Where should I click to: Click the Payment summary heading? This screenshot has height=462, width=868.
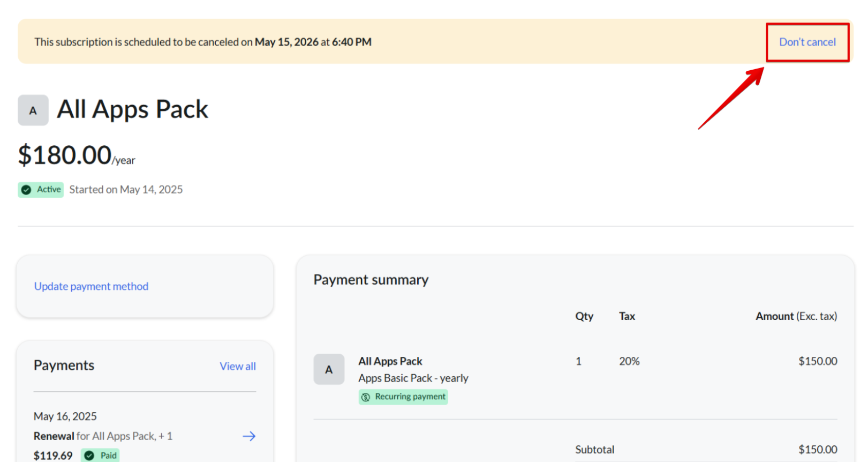371,280
